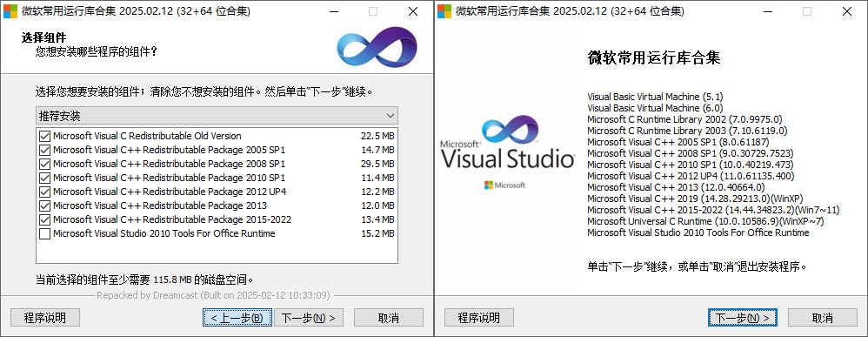
Task: Open the 推荐安装 install type dropdown
Action: click(217, 116)
